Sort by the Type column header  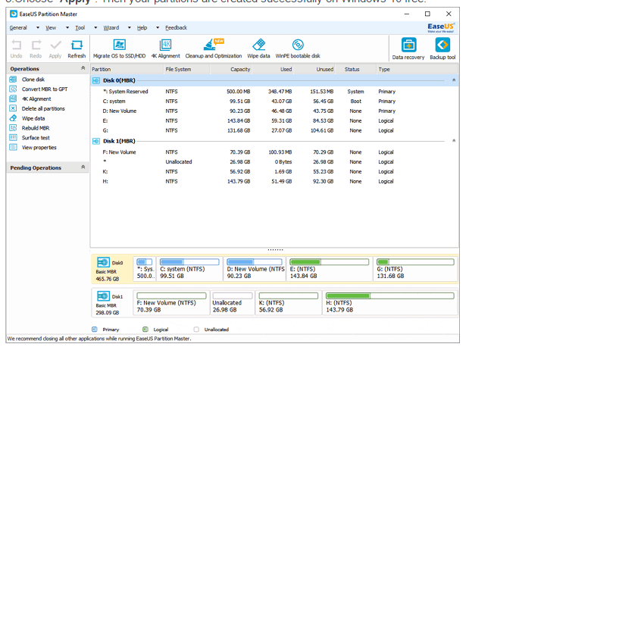[417, 70]
